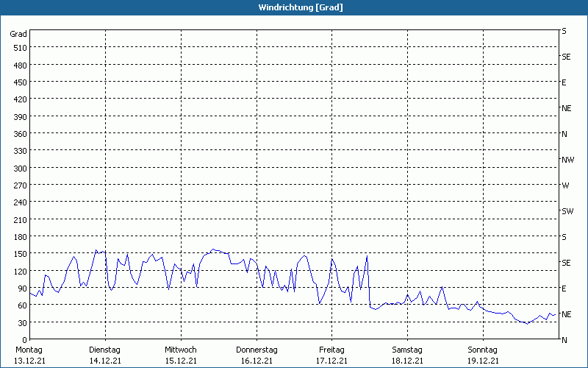Click the NW compass label on right axis
This screenshot has width=588, height=368.
[x=567, y=160]
